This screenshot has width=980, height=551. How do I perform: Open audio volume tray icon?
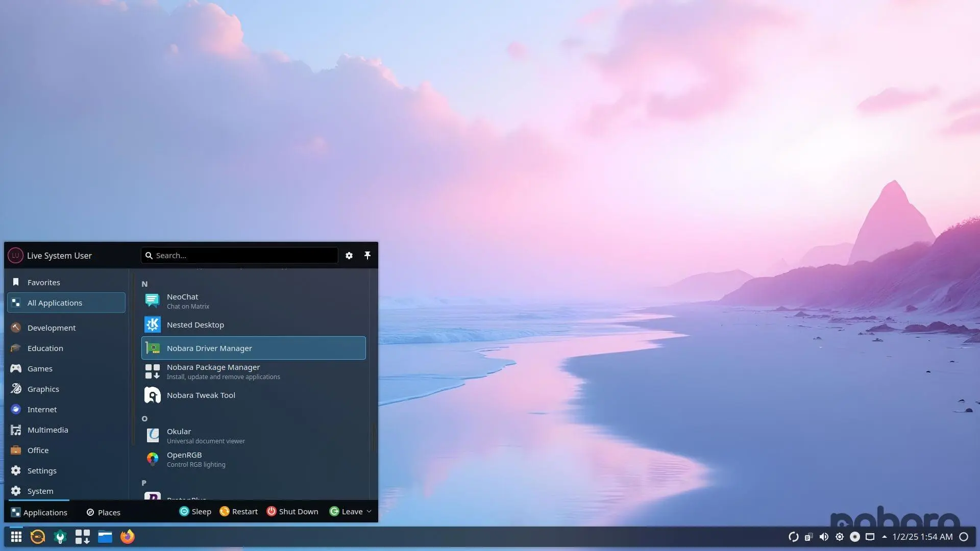824,537
